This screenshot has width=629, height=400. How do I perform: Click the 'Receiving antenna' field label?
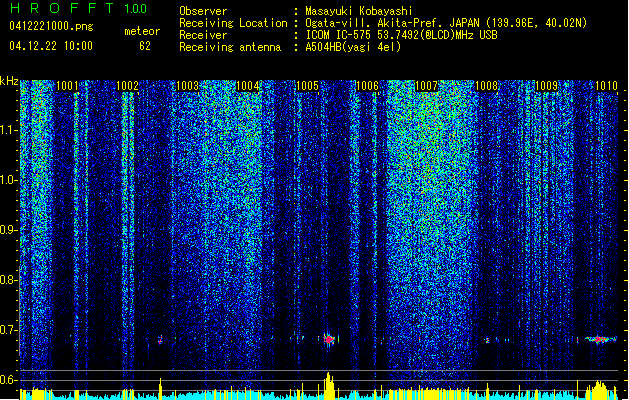click(x=230, y=47)
